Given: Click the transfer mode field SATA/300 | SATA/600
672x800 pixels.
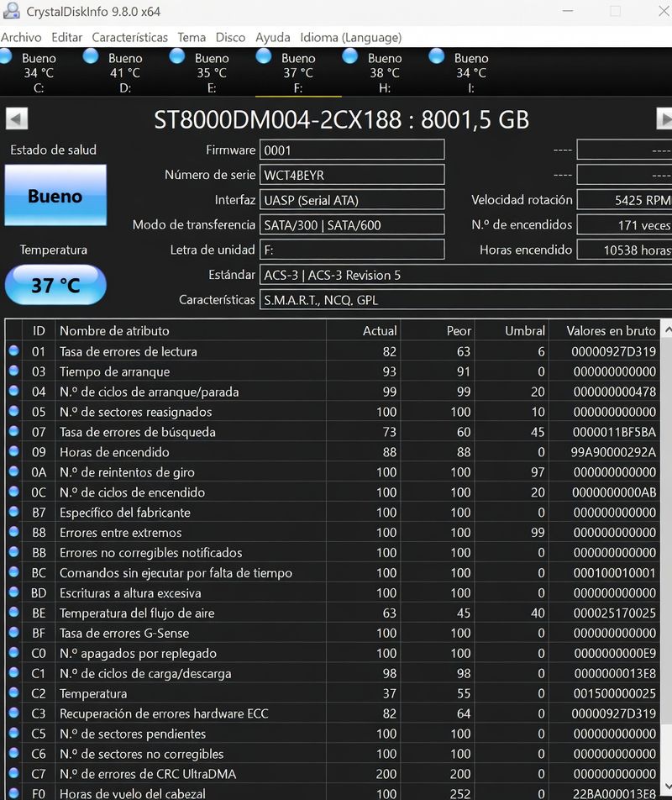Looking at the screenshot, I should [352, 225].
